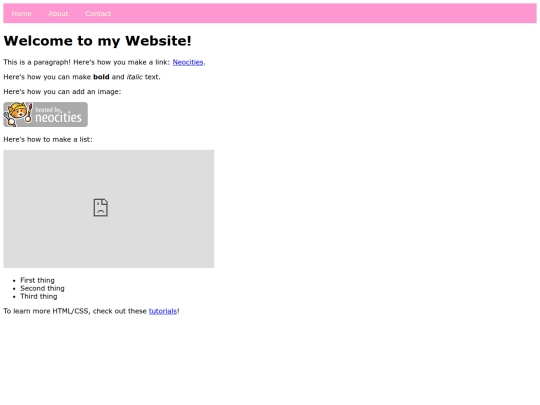Select the Second thing list item

(42, 288)
